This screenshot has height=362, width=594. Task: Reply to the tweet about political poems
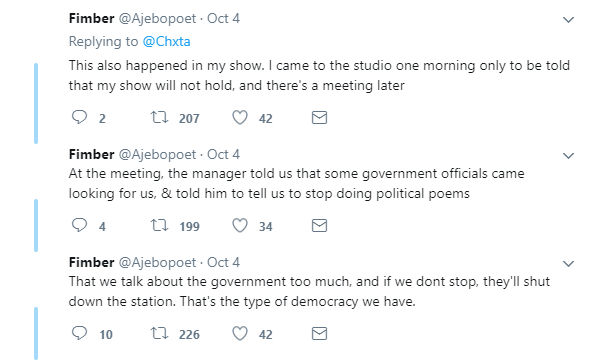(x=79, y=225)
